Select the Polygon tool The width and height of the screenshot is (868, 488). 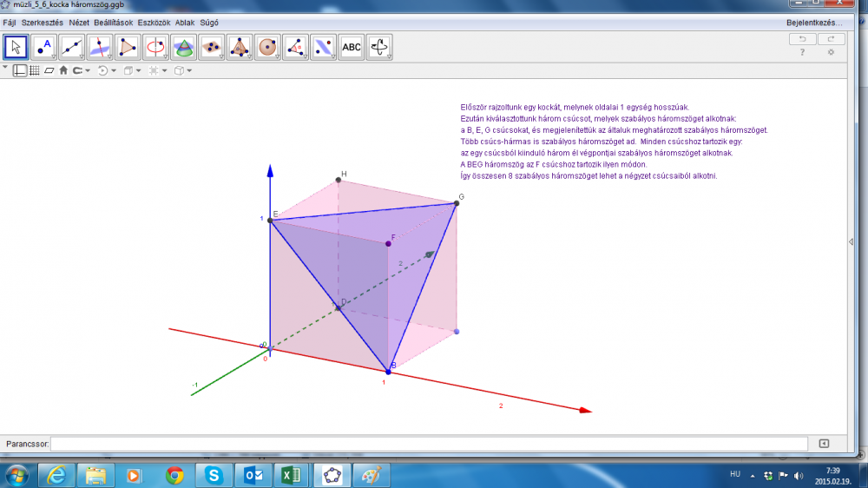pyautogui.click(x=128, y=47)
